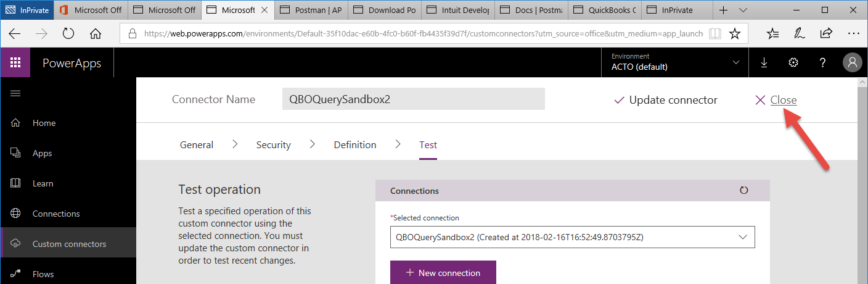
Task: Add page to favorites star icon
Action: pos(735,34)
